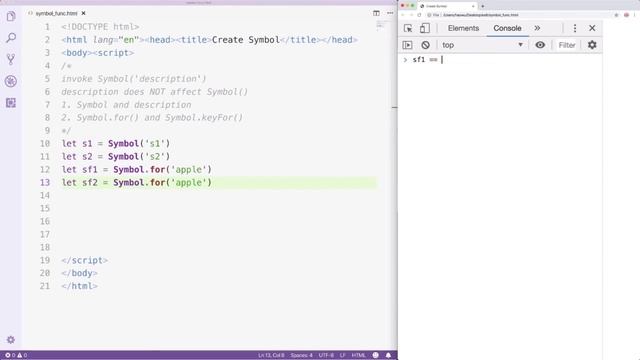Open the Manage gear in VS Code
The width and height of the screenshot is (640, 360).
(x=11, y=340)
